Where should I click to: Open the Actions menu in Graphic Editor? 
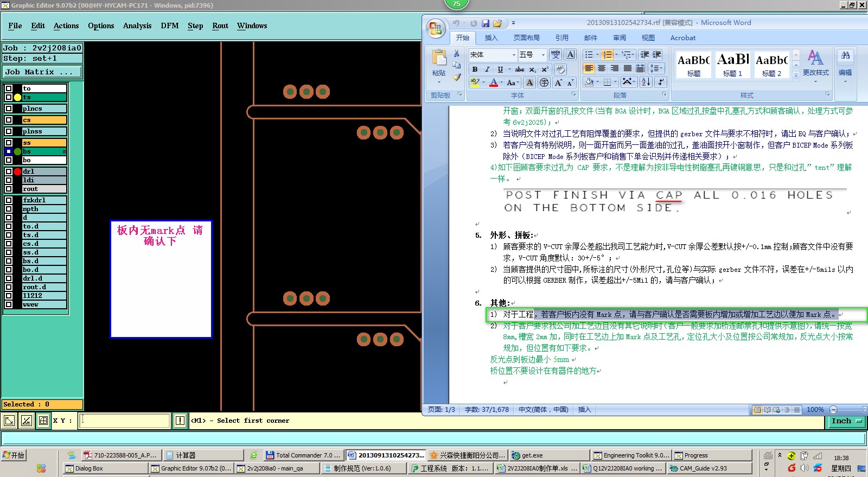tap(66, 26)
